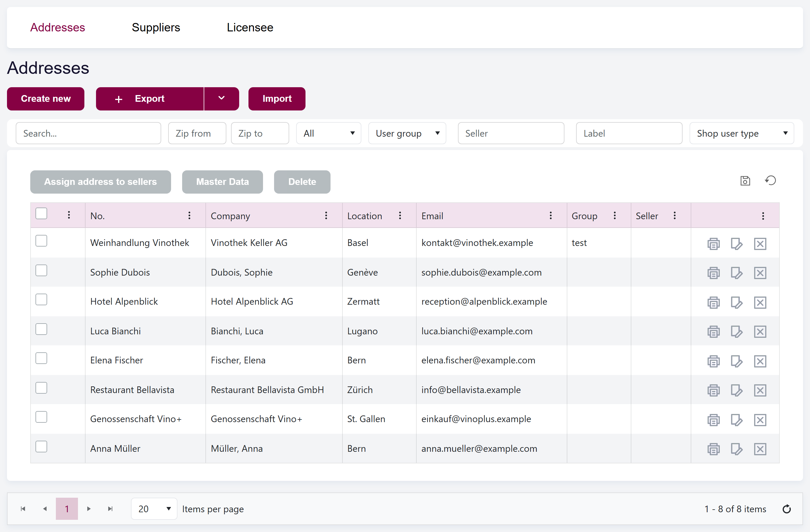Edit the Elena Fischer address

pyautogui.click(x=736, y=361)
